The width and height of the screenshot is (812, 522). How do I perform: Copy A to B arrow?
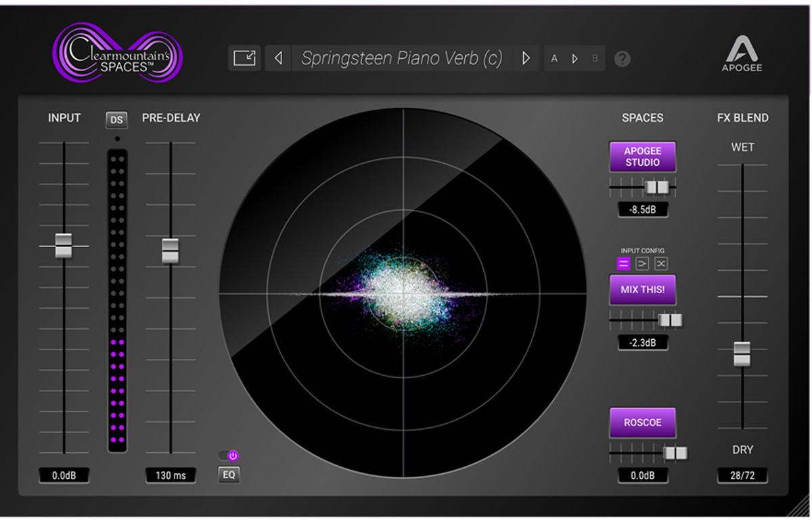(x=574, y=59)
